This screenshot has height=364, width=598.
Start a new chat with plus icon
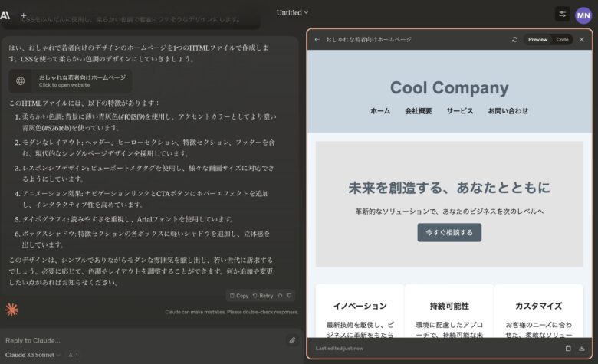[23, 15]
